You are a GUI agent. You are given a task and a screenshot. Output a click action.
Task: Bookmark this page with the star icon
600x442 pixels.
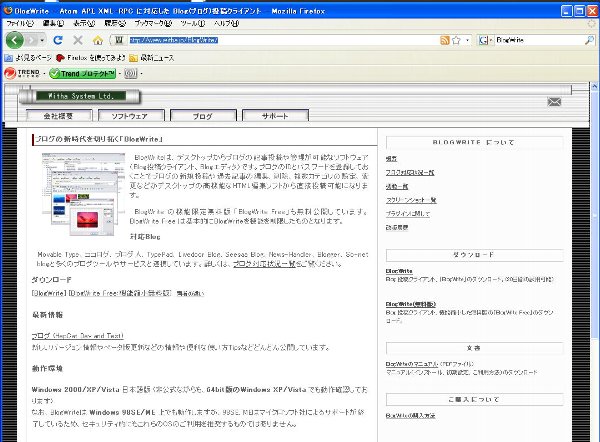coord(456,40)
